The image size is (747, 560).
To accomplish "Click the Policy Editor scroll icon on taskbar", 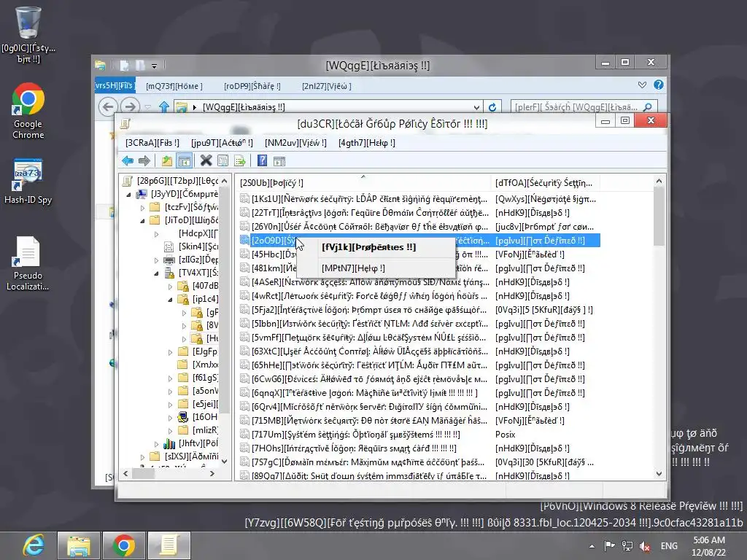I will [x=169, y=545].
